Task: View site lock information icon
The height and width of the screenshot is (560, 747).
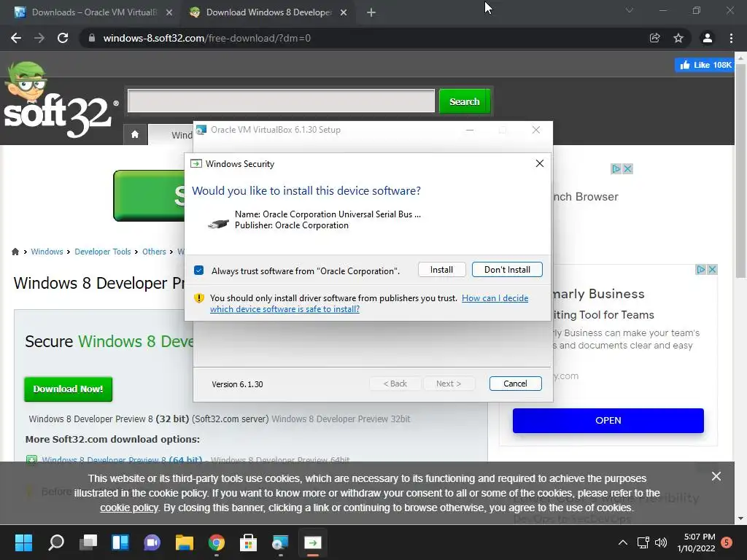Action: (91, 38)
